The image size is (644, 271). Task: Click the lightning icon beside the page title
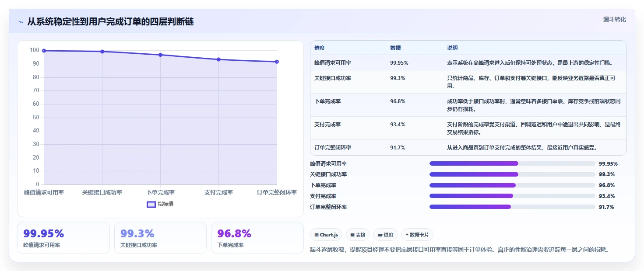21,22
